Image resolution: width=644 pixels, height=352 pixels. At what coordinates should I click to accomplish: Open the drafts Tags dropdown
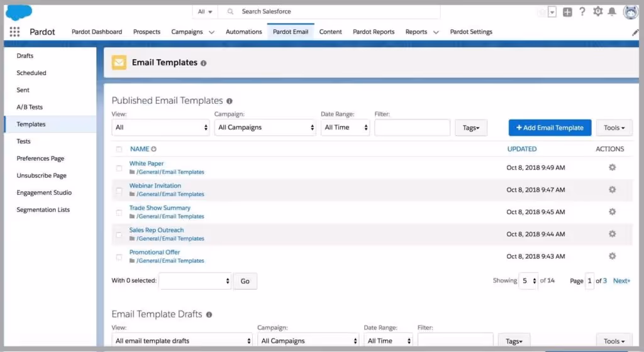pyautogui.click(x=514, y=341)
